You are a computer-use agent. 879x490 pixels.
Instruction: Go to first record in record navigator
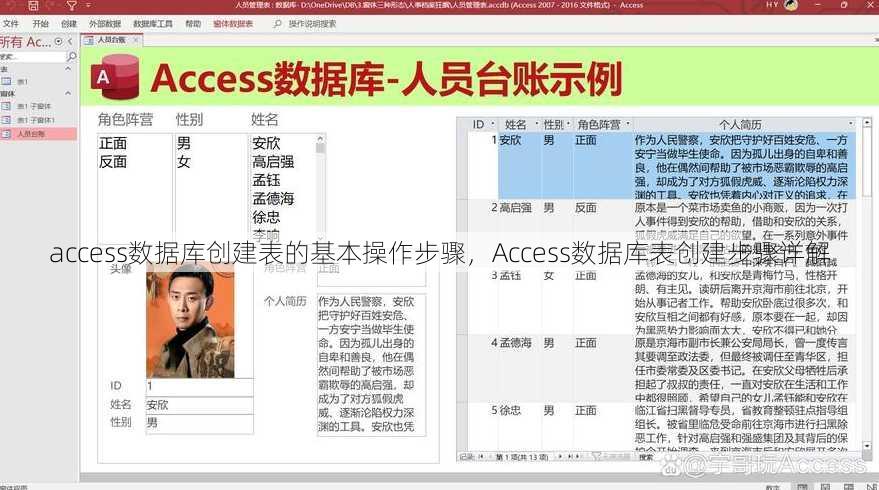[x=481, y=457]
